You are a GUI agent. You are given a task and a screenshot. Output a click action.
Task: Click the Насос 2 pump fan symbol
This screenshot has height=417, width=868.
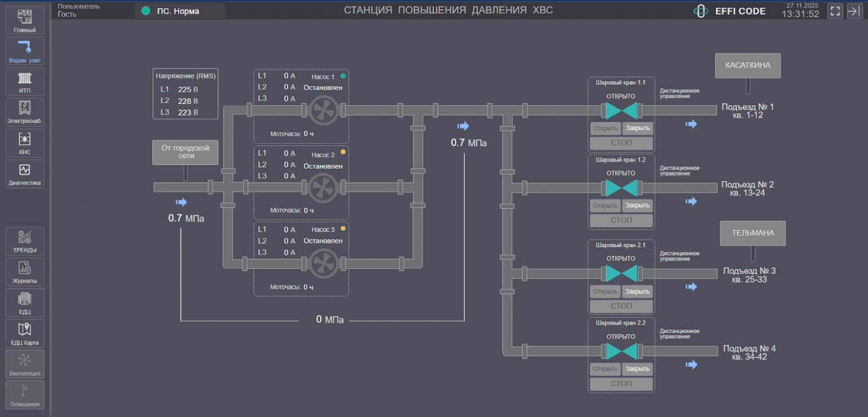[323, 188]
